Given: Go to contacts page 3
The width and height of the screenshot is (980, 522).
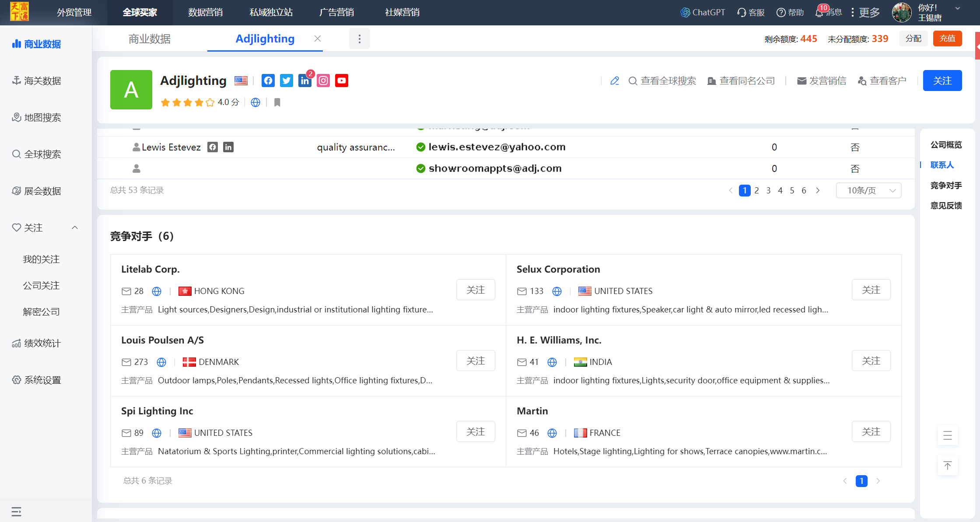Looking at the screenshot, I should coord(768,190).
